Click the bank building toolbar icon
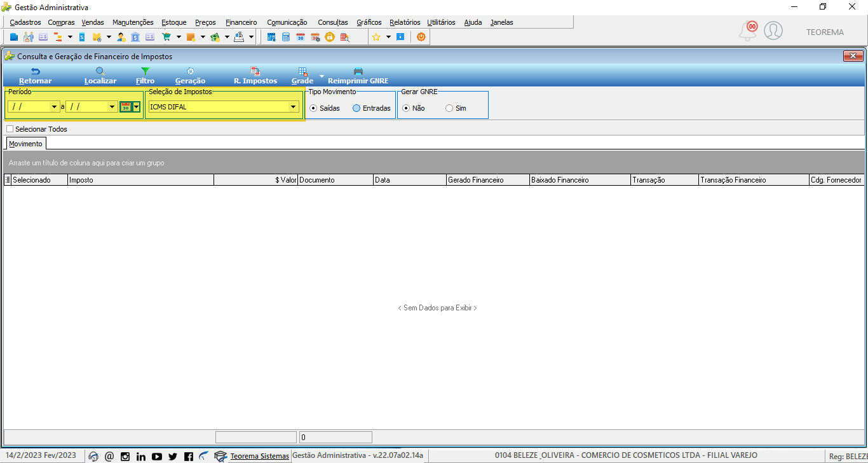The image size is (868, 463). pos(136,37)
